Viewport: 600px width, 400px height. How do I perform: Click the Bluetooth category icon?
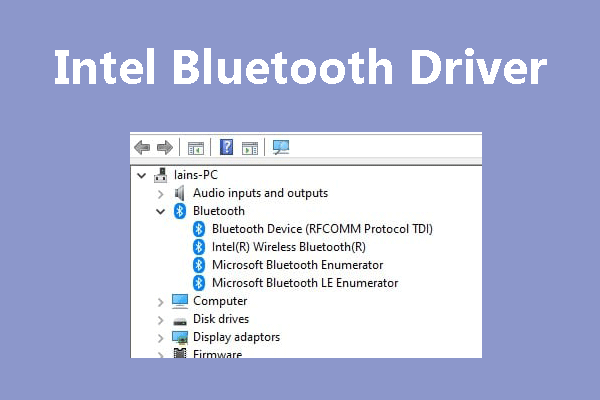pos(180,211)
